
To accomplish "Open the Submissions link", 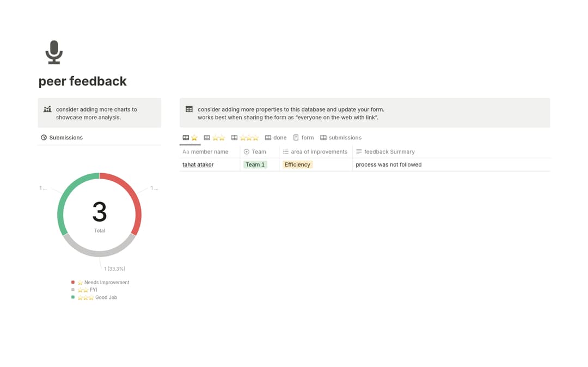I will (65, 138).
